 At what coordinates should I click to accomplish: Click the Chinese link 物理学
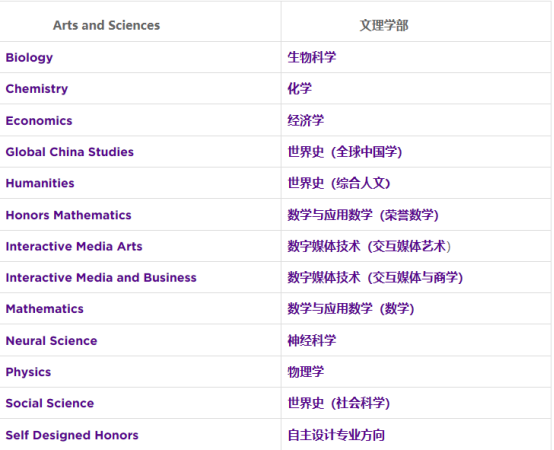tap(306, 372)
